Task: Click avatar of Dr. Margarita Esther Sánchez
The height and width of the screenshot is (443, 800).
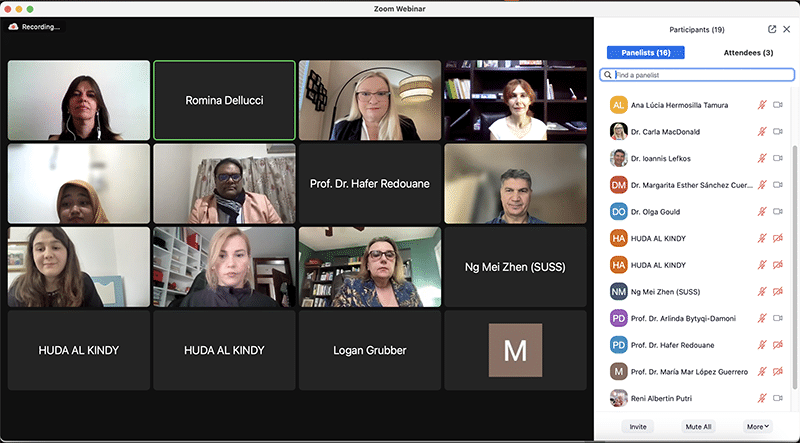Action: coord(618,185)
